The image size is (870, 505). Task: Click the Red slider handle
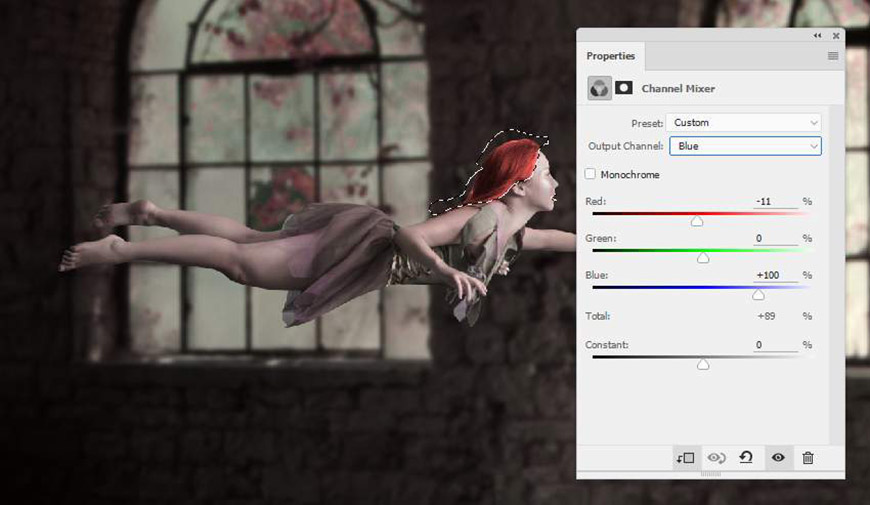[x=697, y=221]
